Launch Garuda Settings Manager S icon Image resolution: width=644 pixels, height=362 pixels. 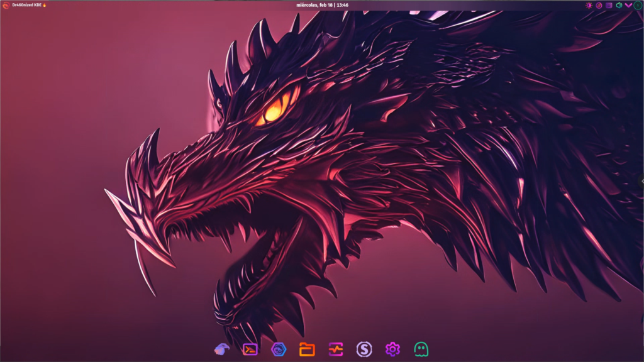click(x=364, y=349)
